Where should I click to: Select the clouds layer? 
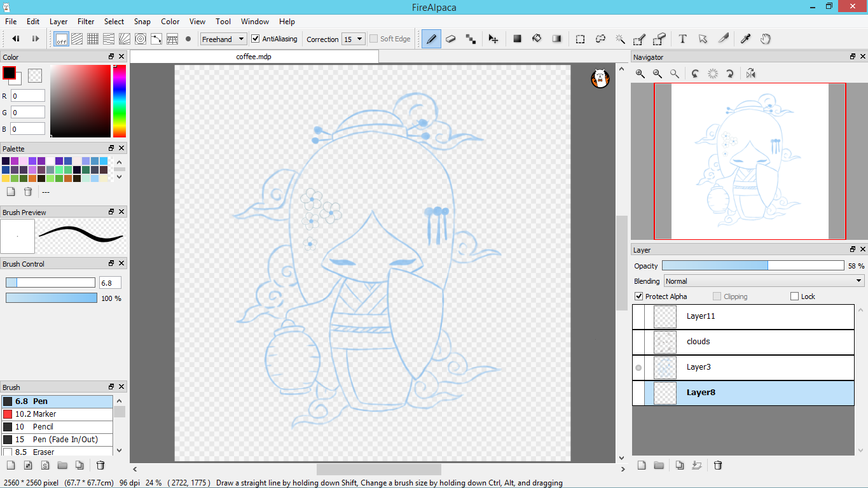(x=743, y=342)
